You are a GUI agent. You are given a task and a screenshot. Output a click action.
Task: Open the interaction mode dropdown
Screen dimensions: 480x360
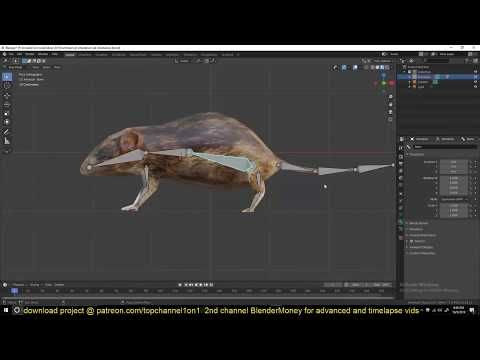[x=14, y=67]
